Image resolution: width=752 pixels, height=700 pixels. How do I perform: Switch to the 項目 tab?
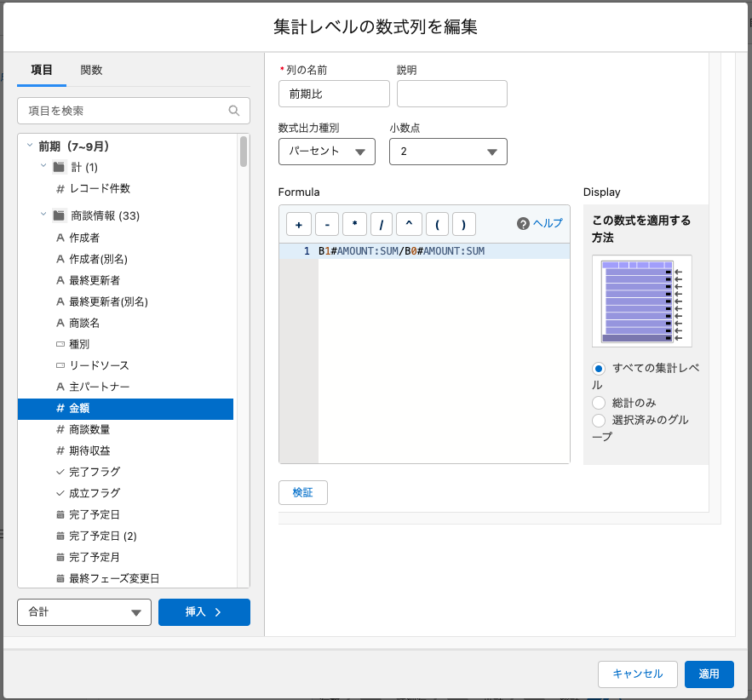[42, 70]
